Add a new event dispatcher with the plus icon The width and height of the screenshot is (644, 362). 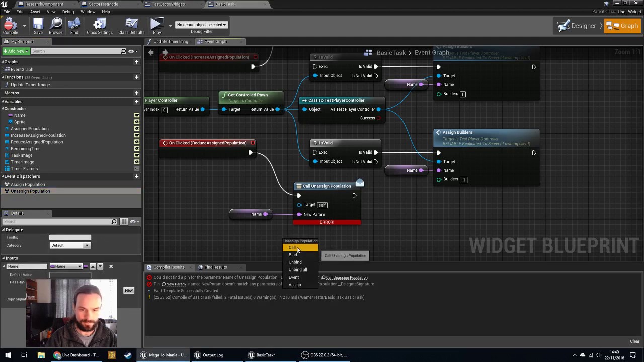click(x=136, y=176)
